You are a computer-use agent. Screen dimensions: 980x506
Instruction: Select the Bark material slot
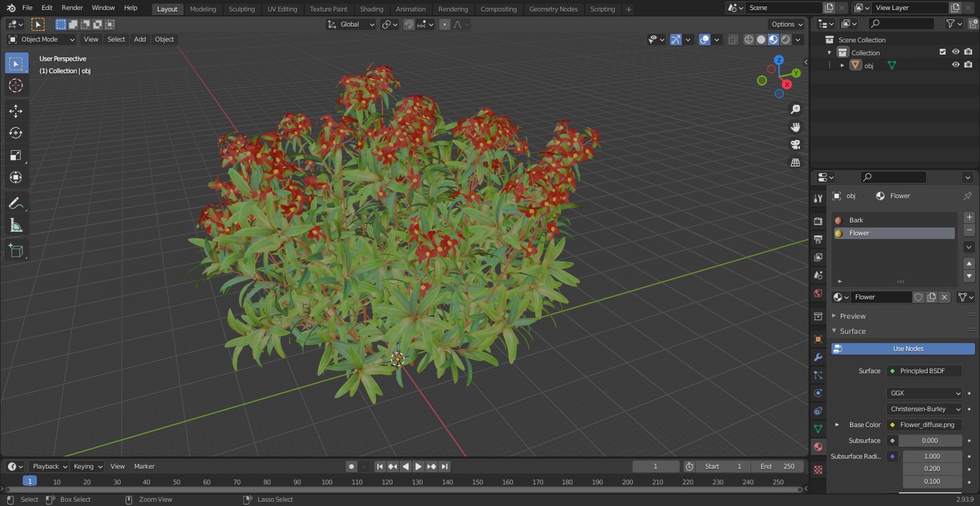(895, 220)
